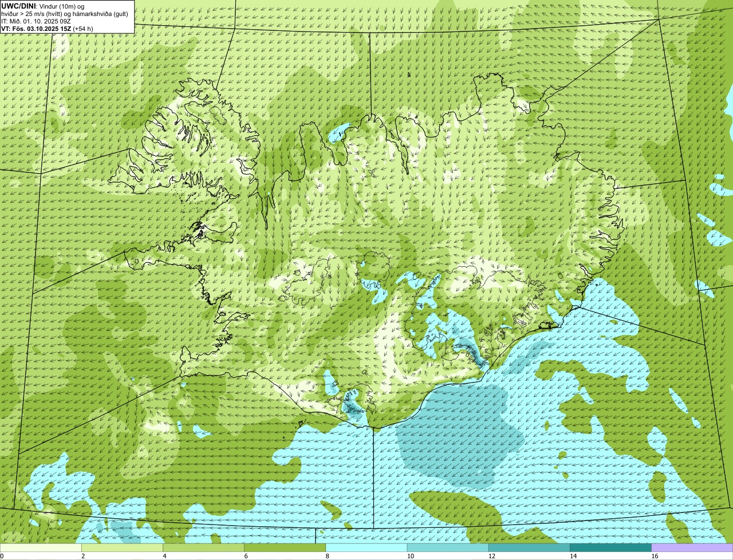Click the light green 2–4 m/s legend swatch
The height and width of the screenshot is (560, 733).
coord(122,548)
